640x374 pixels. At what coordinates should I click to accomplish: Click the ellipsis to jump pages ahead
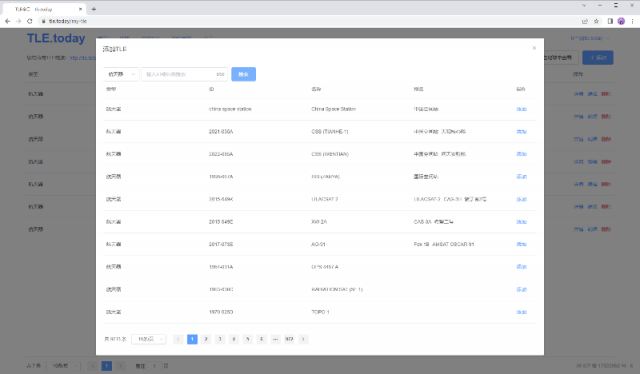pos(276,339)
